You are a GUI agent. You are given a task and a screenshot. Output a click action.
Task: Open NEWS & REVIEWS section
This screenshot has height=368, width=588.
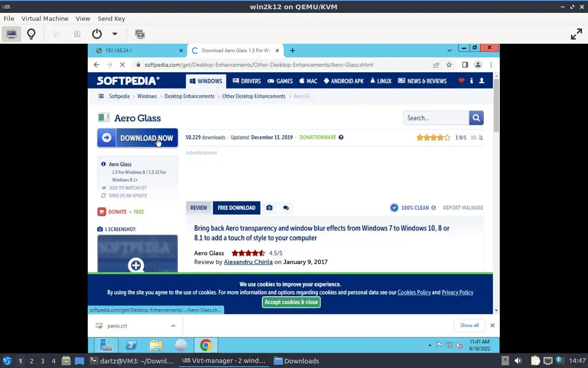coord(422,81)
